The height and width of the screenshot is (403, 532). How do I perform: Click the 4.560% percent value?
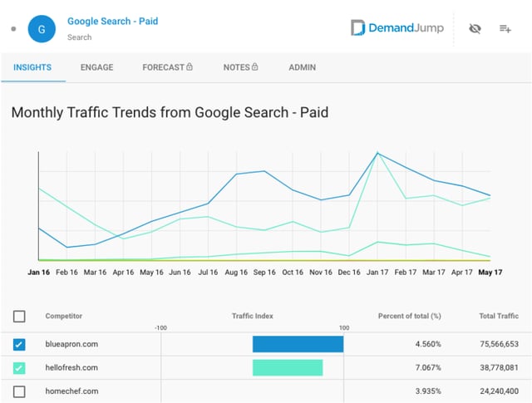click(428, 344)
